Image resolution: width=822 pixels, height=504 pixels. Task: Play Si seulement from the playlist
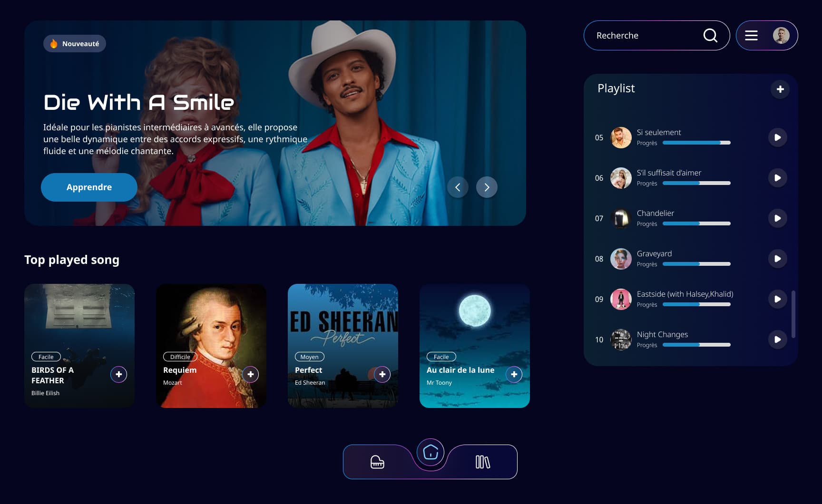(x=777, y=137)
